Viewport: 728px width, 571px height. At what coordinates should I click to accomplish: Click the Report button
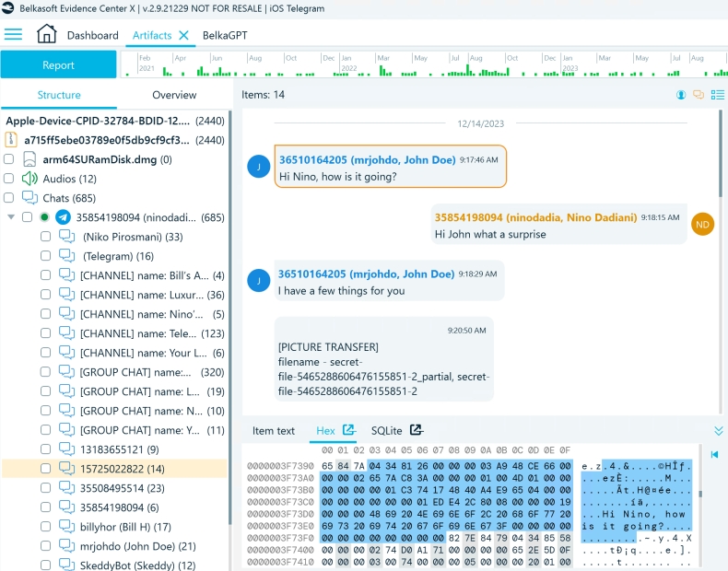[x=58, y=64]
